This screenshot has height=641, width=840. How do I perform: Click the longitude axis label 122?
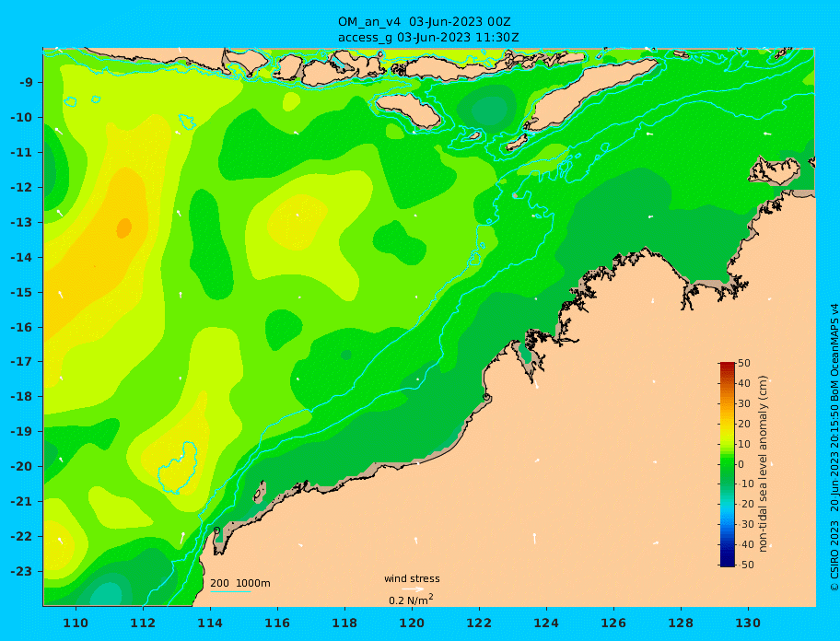click(479, 623)
